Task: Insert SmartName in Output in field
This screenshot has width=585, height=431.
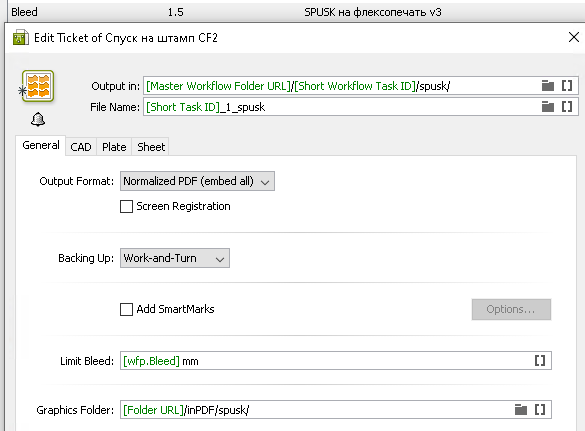Action: pos(567,86)
